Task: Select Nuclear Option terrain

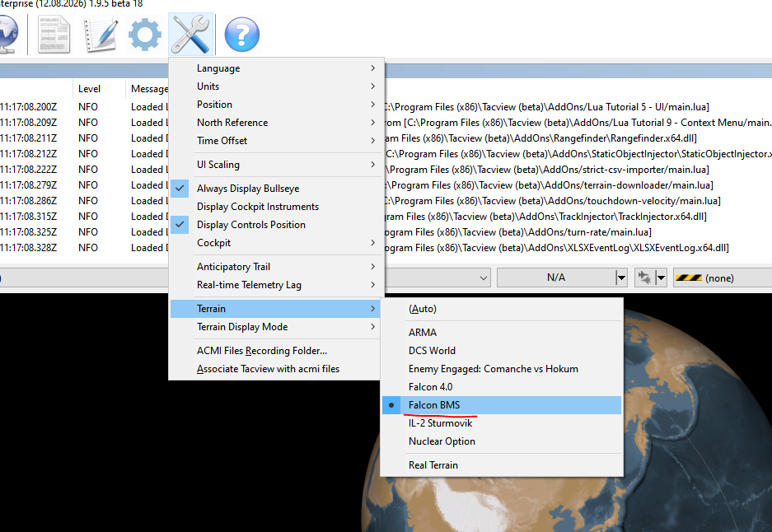Action: (501, 441)
